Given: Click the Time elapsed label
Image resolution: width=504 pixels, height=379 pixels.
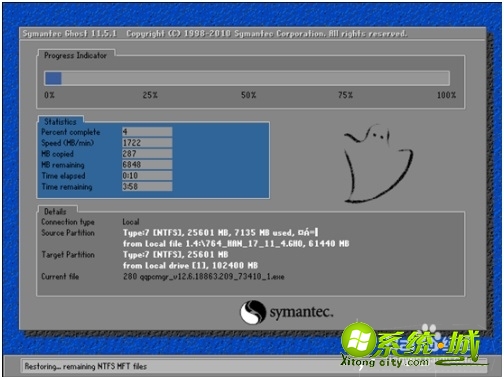Looking at the screenshot, I should point(64,176).
